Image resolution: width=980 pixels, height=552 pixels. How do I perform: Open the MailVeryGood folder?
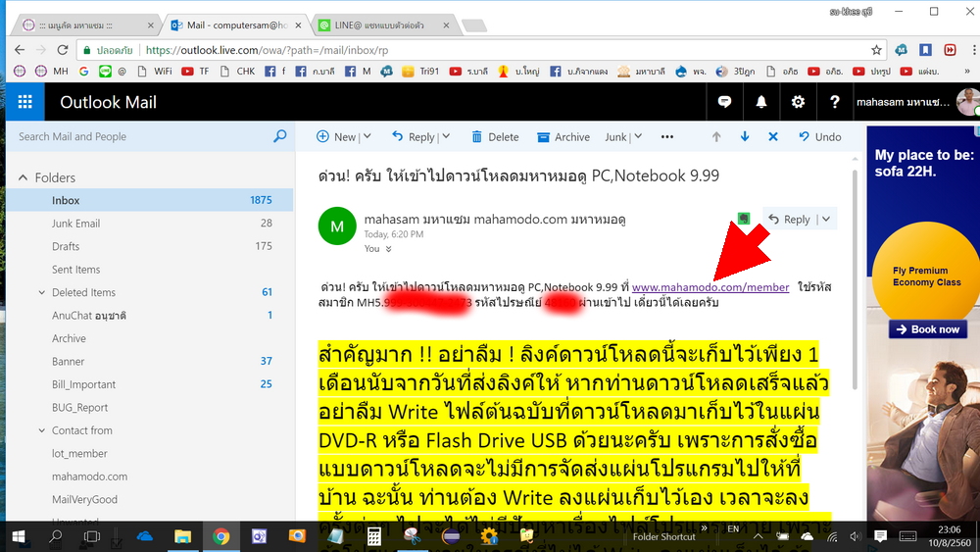(x=149, y=499)
